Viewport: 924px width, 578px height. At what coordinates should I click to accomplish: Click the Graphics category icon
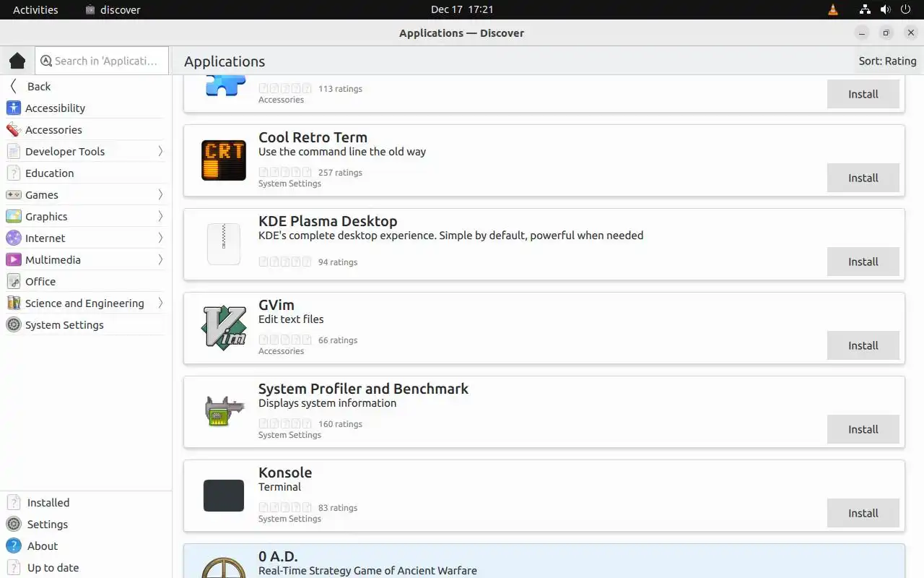13,216
